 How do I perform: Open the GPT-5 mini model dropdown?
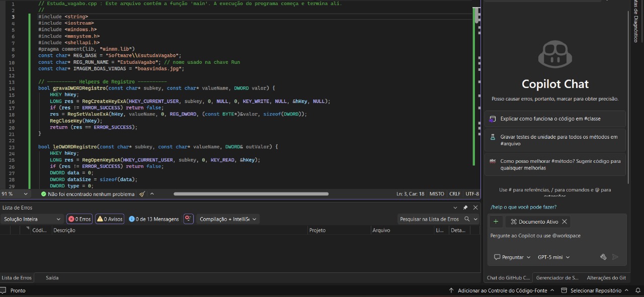[553, 257]
